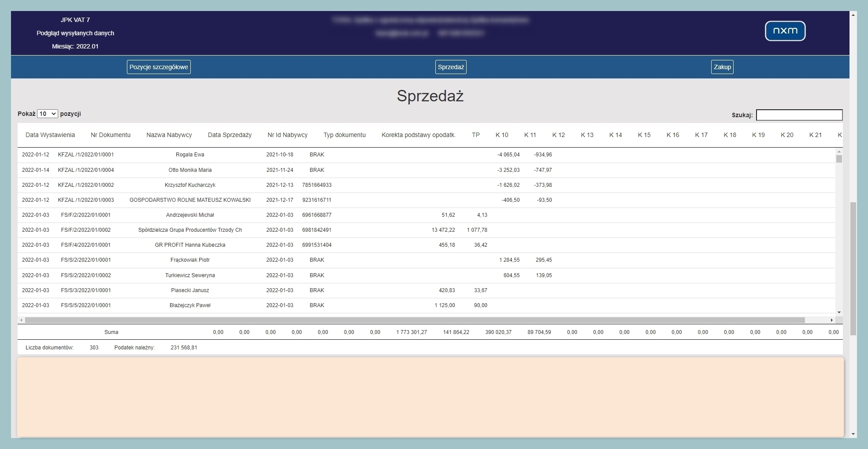Focus the Szukaj search field
This screenshot has width=868, height=449.
click(x=799, y=115)
